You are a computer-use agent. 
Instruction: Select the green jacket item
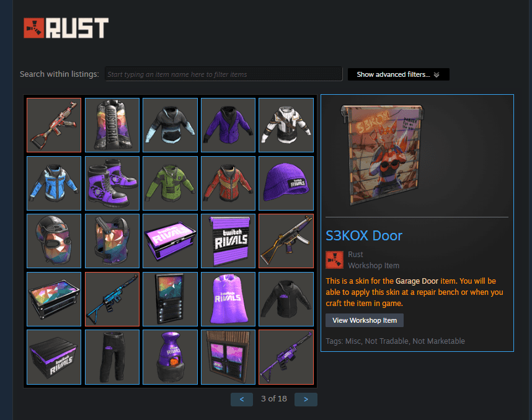[x=170, y=183]
